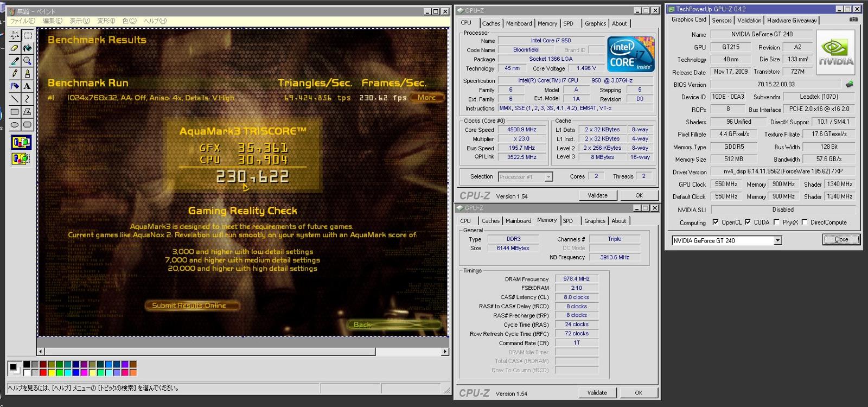Image resolution: width=868 pixels, height=407 pixels.
Task: Choose the Rounded Rectangle tool
Action: coord(27,124)
